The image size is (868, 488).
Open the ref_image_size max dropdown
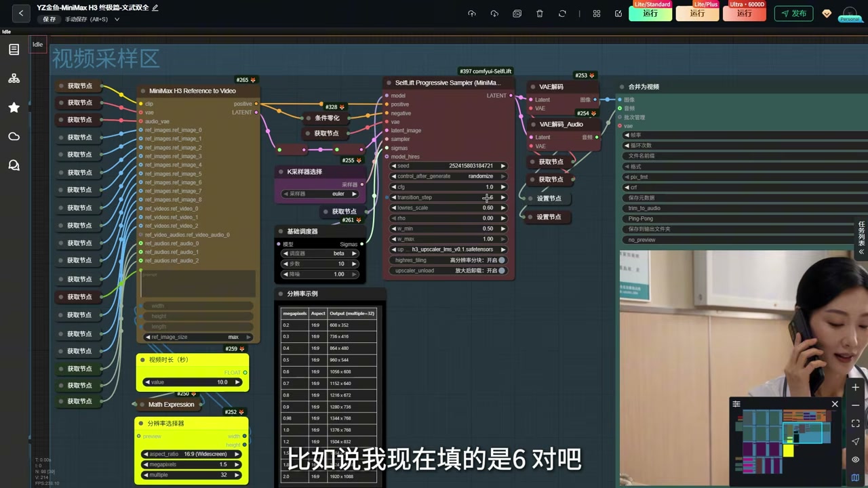pos(198,337)
